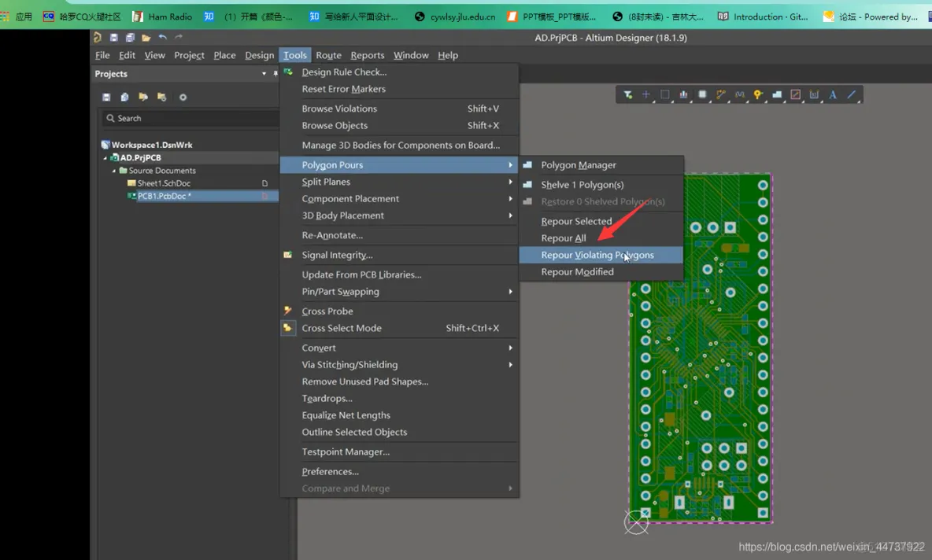Select the Selection Filter tool in Active Bar
Viewport: 932px width, 560px height.
coord(627,94)
